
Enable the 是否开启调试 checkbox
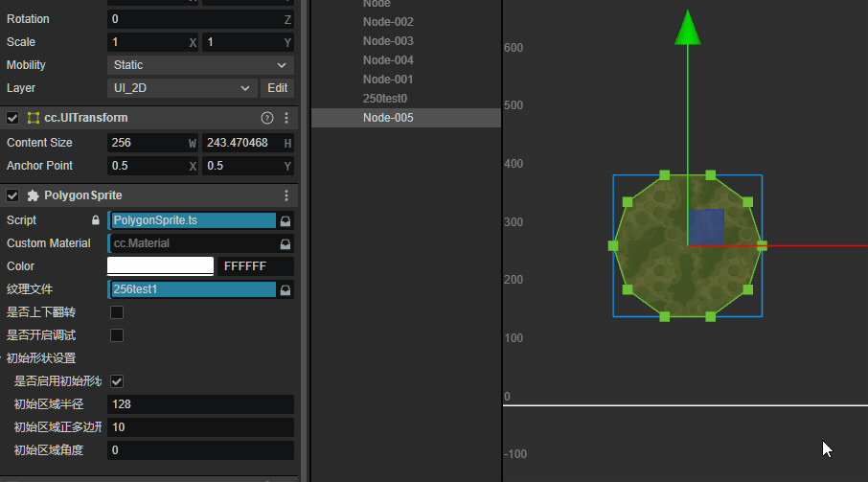[x=117, y=335]
